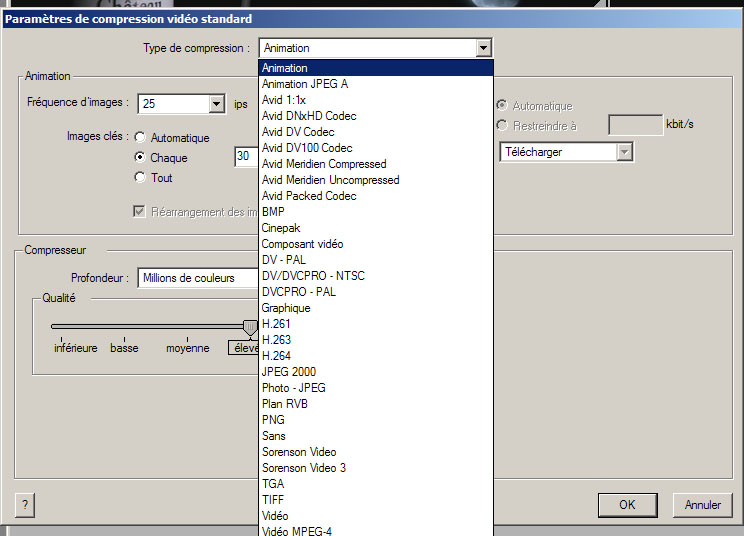Click the keyframe interval field showing 30
The width and height of the screenshot is (744, 536).
coord(247,156)
